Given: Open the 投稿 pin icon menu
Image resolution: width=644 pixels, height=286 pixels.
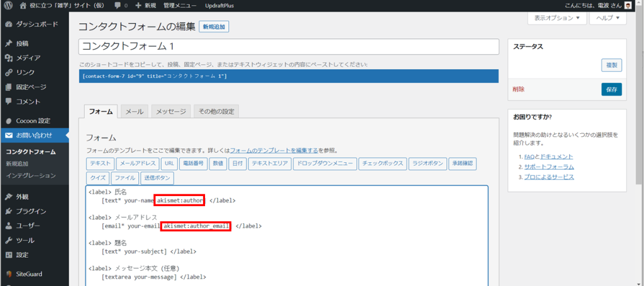Looking at the screenshot, I should pos(9,43).
